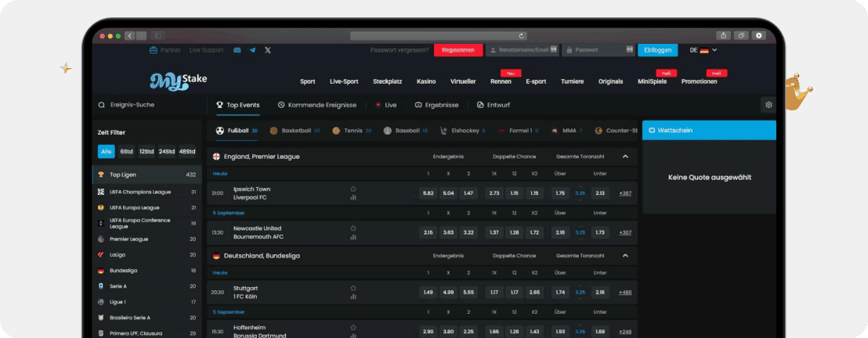Click the browser share icon

click(x=724, y=35)
